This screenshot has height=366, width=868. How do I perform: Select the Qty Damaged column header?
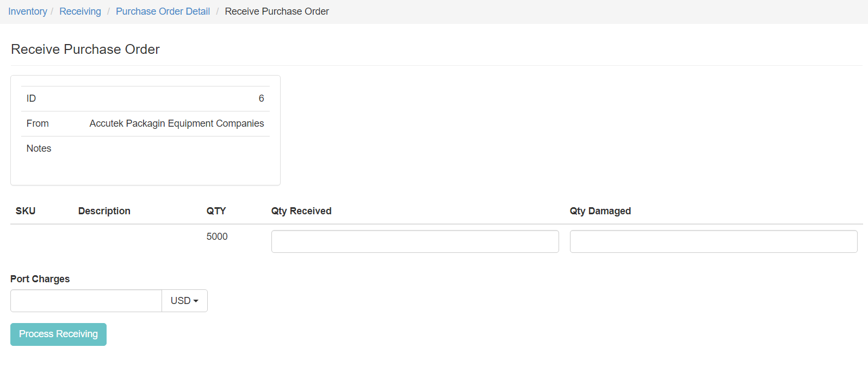point(600,211)
